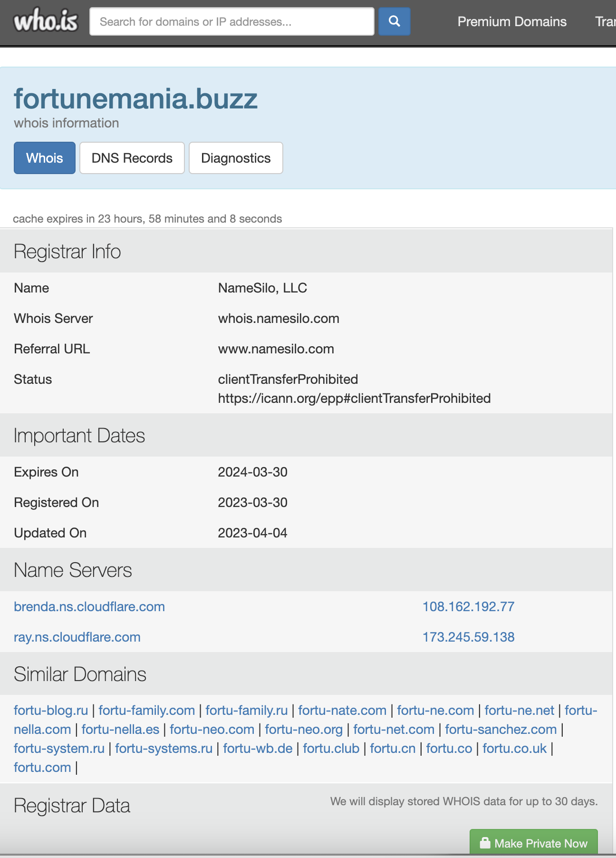The image size is (616, 858).
Task: Click registrar name NameSilo, LLC
Action: click(x=262, y=288)
